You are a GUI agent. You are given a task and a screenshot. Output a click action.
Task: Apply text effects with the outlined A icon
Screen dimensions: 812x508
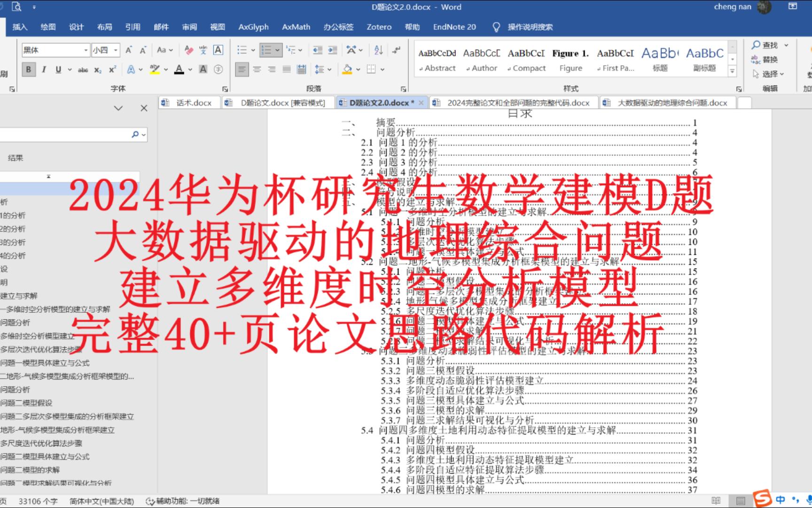[131, 70]
